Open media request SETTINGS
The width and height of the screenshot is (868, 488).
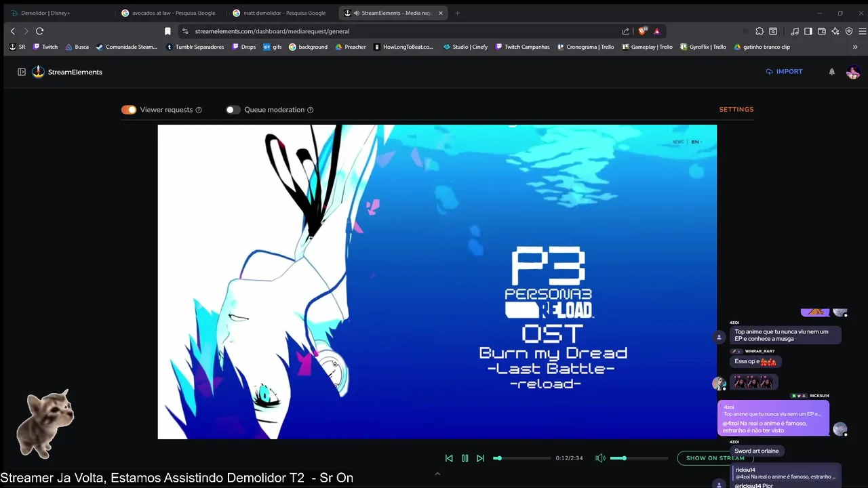736,109
